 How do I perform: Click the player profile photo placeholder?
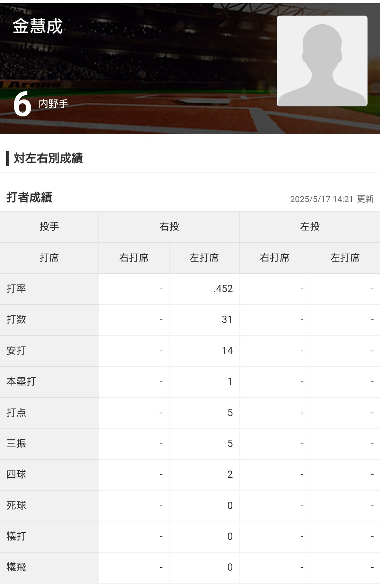click(x=322, y=61)
